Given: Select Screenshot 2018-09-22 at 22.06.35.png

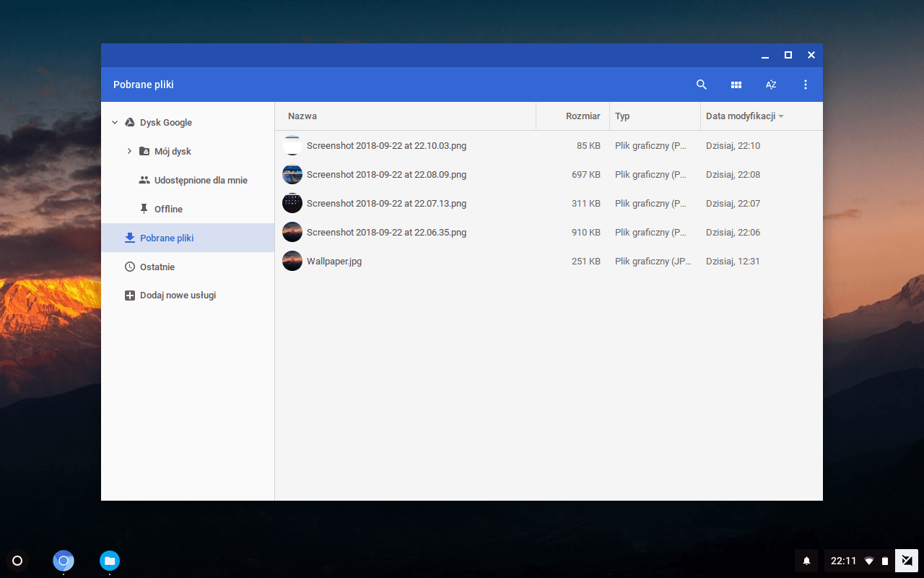Looking at the screenshot, I should [386, 232].
